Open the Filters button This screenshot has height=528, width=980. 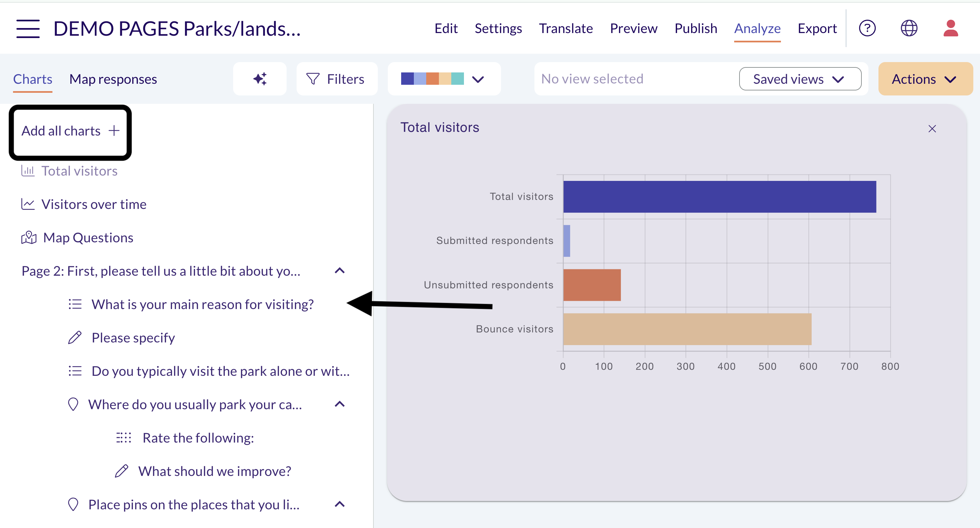(337, 79)
